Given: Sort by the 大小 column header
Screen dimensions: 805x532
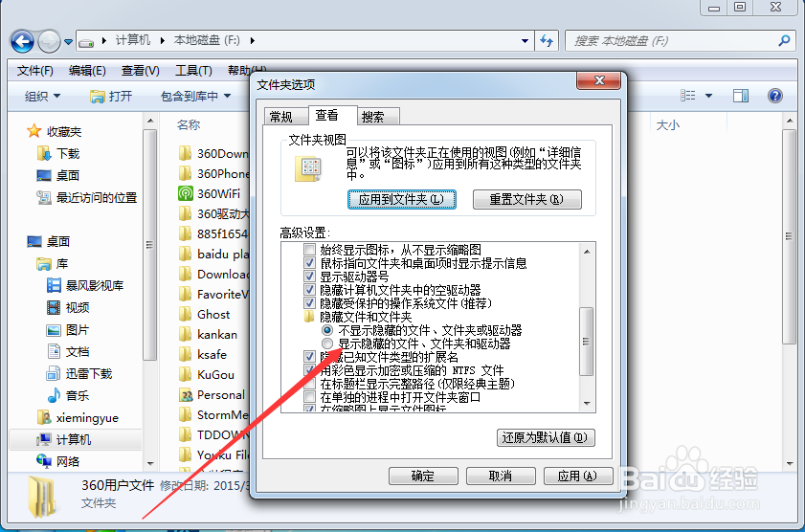Looking at the screenshot, I should [668, 124].
